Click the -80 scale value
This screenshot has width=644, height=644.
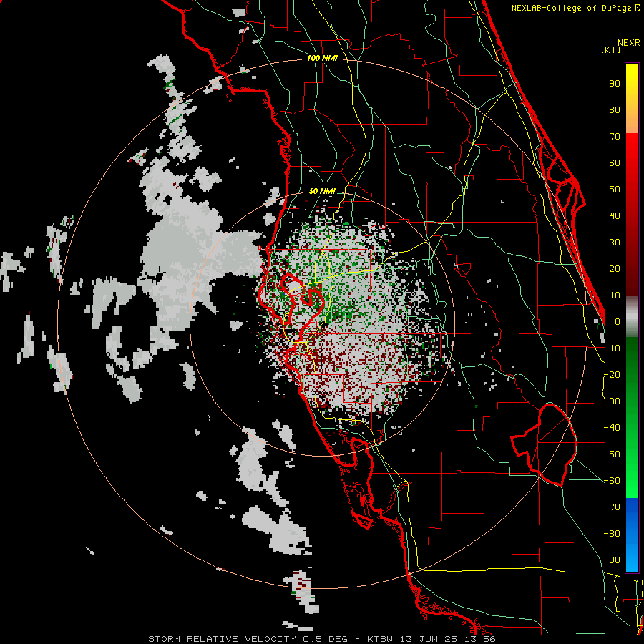click(612, 534)
